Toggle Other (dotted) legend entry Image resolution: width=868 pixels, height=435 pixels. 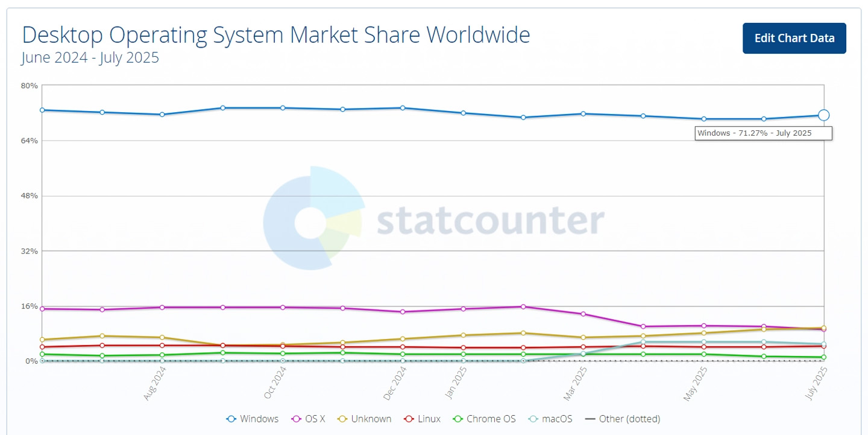pyautogui.click(x=622, y=419)
